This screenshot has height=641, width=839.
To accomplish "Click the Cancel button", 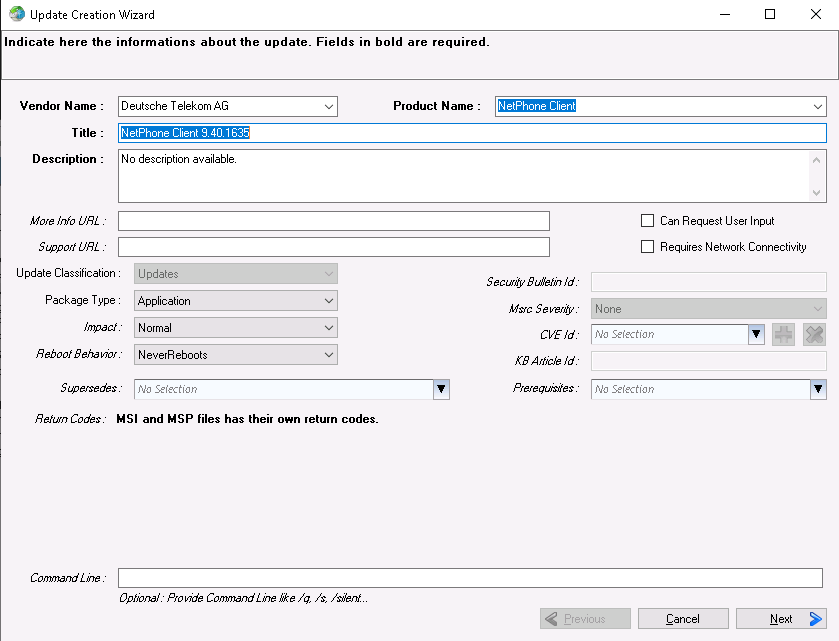I will click(x=683, y=619).
